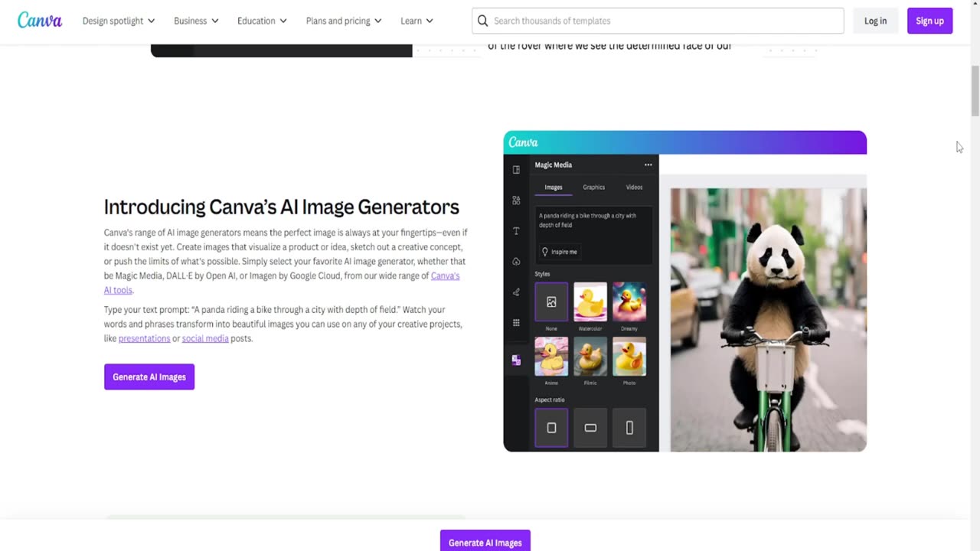The height and width of the screenshot is (551, 980).
Task: Select the square aspect ratio icon
Action: pos(551,428)
